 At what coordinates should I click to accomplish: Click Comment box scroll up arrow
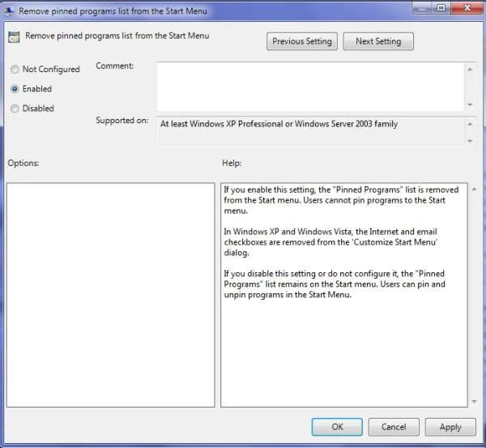470,70
